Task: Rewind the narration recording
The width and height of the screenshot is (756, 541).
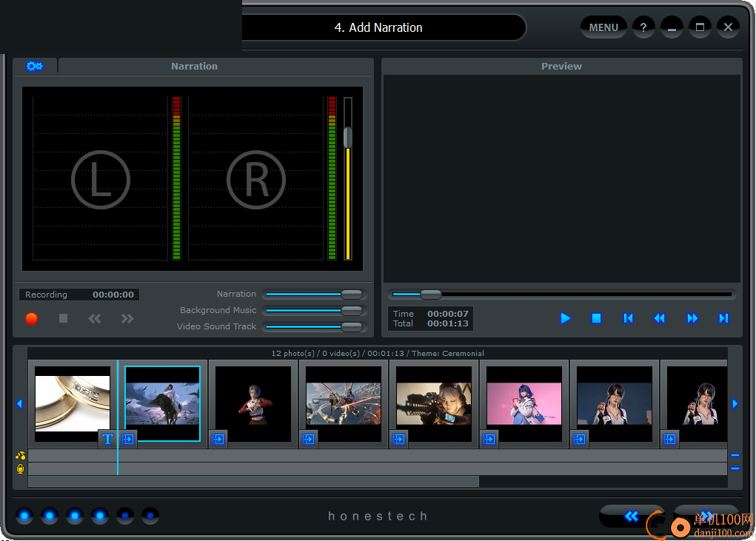Action: click(x=95, y=318)
